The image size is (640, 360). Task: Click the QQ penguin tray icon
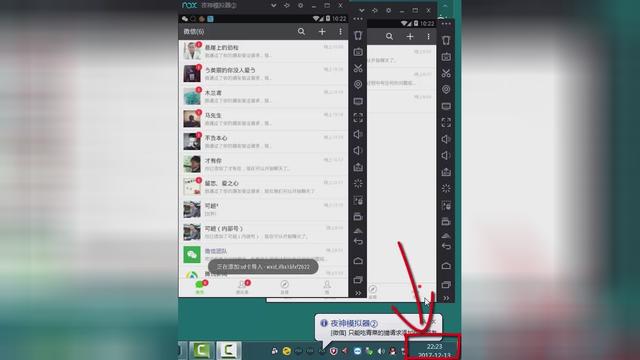[392, 351]
